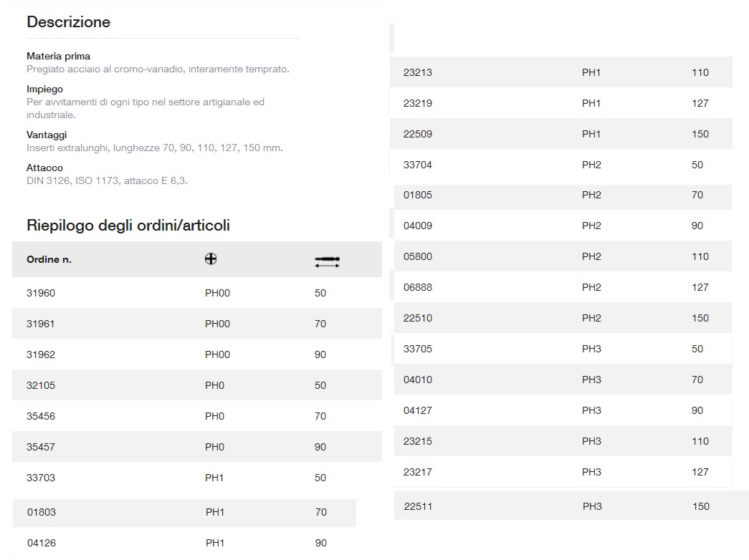Click the Phillips cross-head icon in table header
This screenshot has width=749, height=560.
[211, 259]
